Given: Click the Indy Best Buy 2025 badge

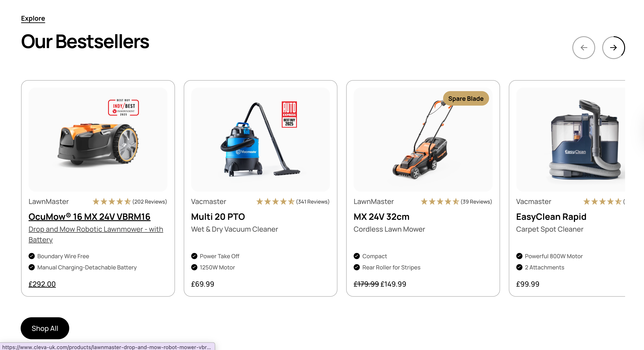Looking at the screenshot, I should (x=123, y=108).
